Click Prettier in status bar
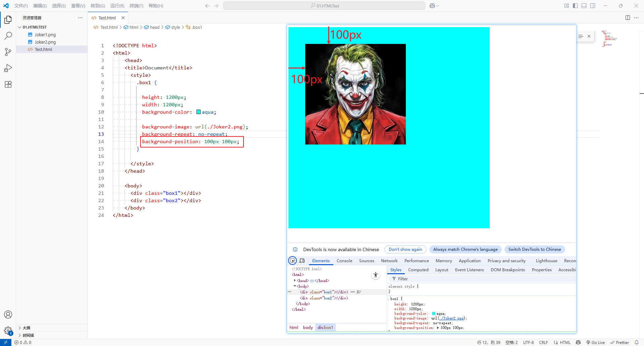This screenshot has width=644, height=346. [x=619, y=342]
